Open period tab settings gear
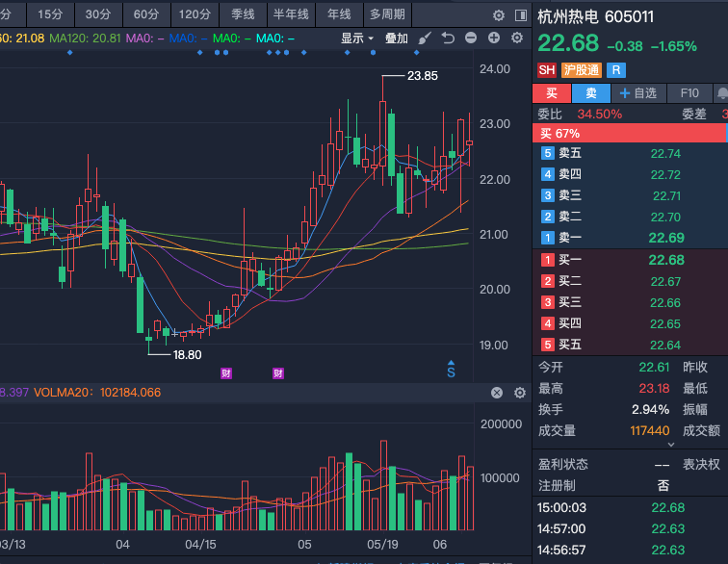This screenshot has width=728, height=564. (x=499, y=15)
